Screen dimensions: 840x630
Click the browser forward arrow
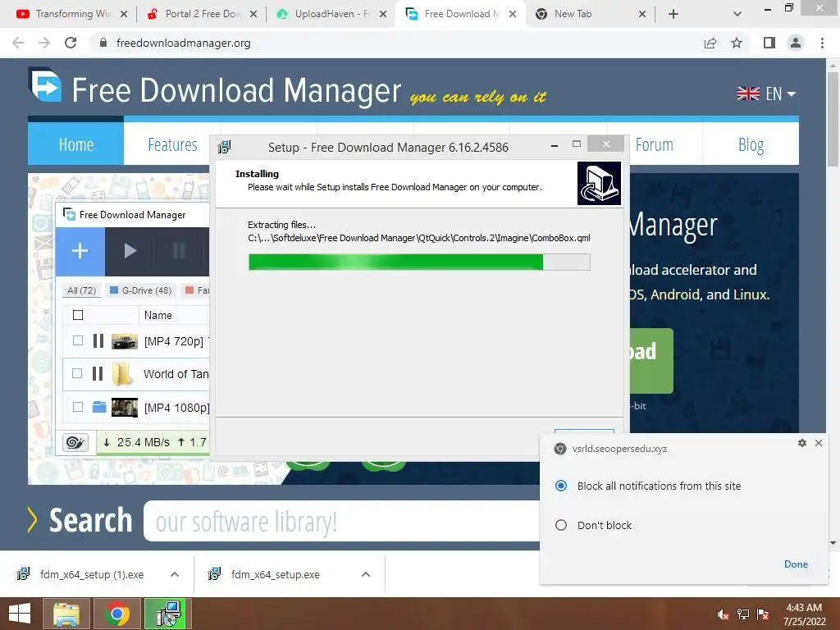click(44, 43)
